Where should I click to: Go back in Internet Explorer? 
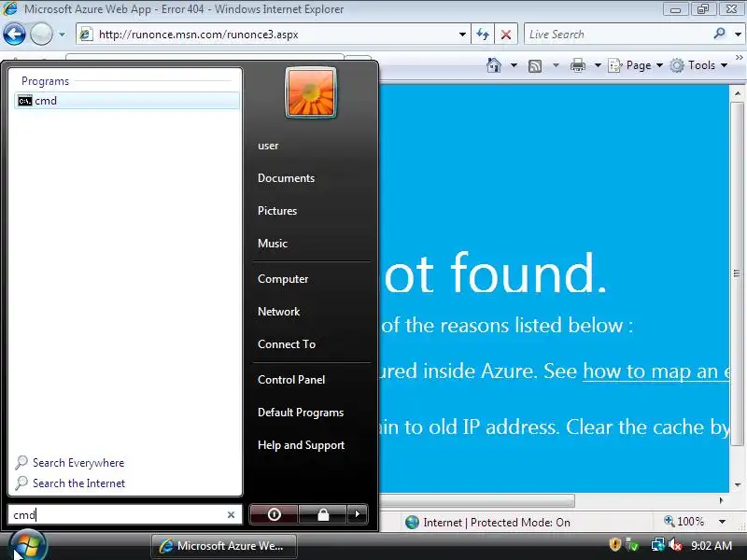pyautogui.click(x=14, y=35)
